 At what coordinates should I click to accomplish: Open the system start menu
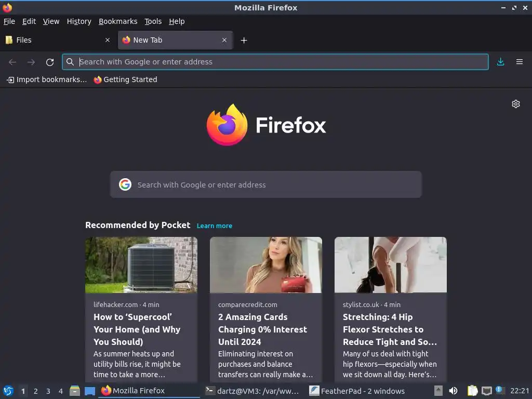(x=8, y=391)
